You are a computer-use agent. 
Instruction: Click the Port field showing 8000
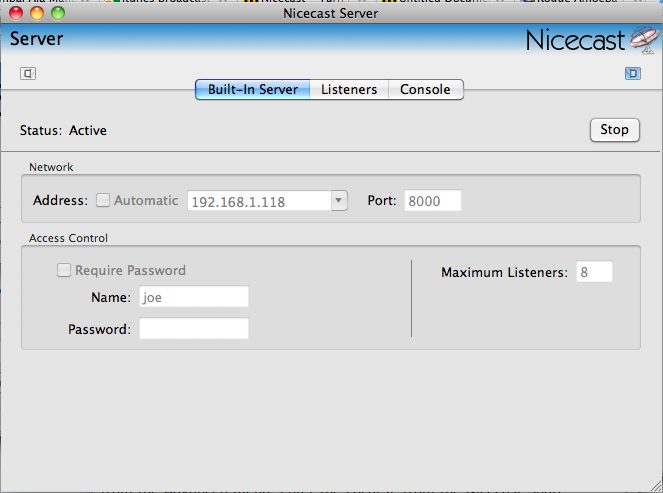433,201
